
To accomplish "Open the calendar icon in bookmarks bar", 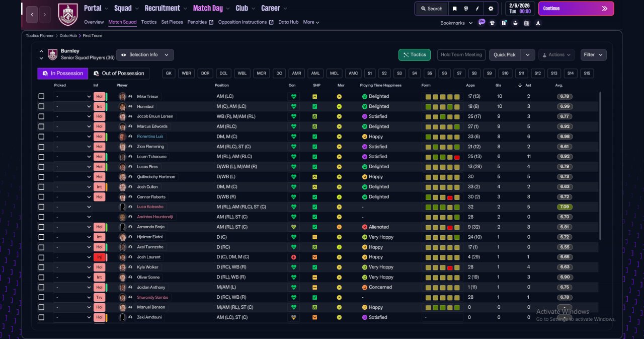I will click(x=527, y=23).
